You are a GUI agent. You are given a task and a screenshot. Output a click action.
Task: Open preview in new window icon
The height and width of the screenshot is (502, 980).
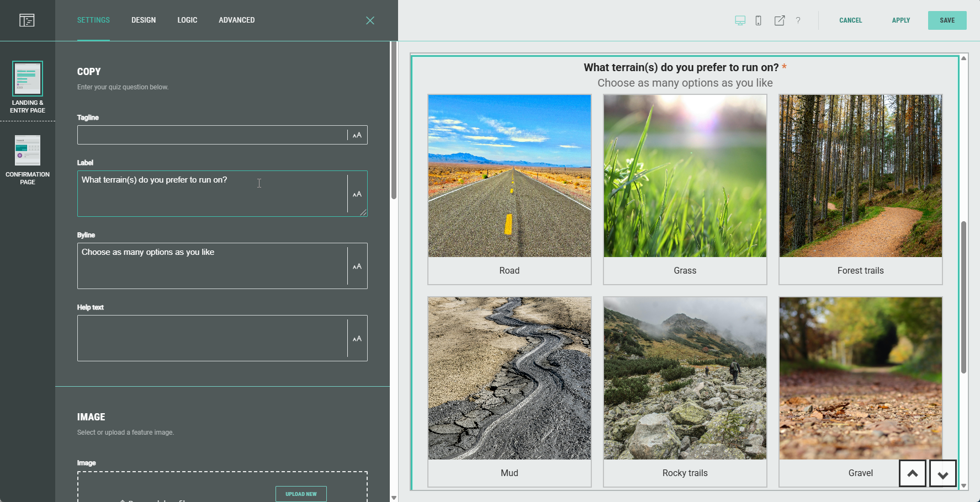[779, 20]
